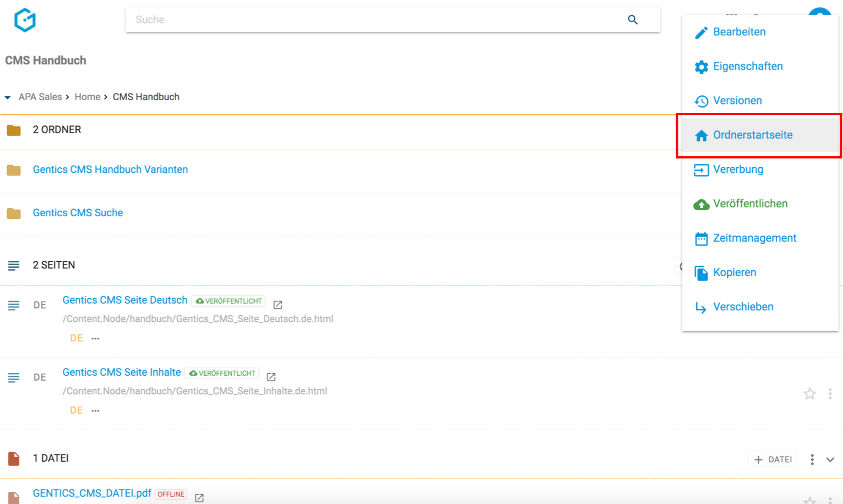Image resolution: width=843 pixels, height=504 pixels.
Task: Open Zeitmanagement from the context menu
Action: pyautogui.click(x=760, y=238)
